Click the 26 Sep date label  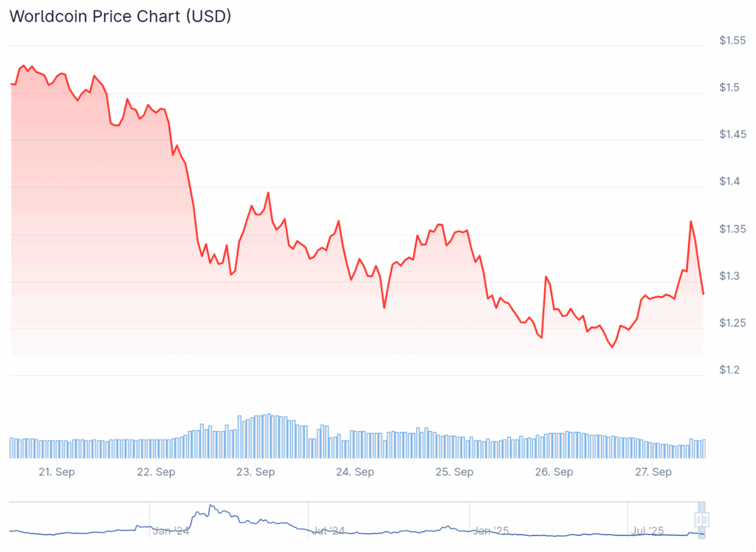pyautogui.click(x=553, y=472)
